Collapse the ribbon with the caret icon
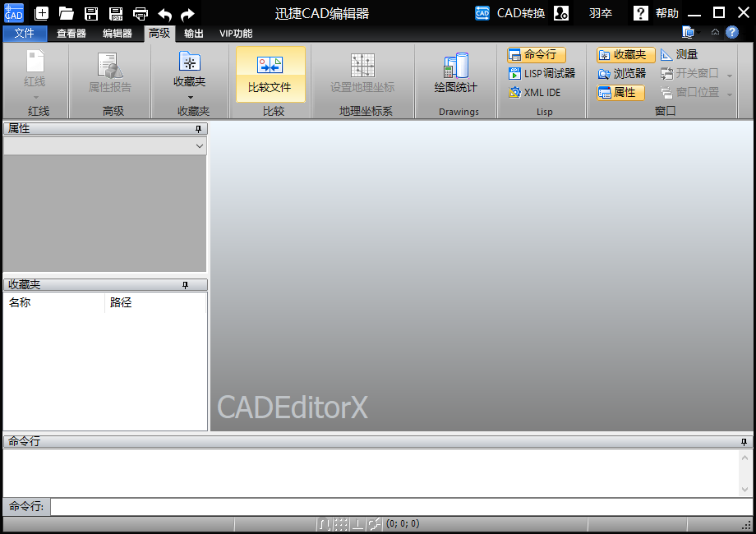Viewport: 756px width, 534px height. click(715, 32)
